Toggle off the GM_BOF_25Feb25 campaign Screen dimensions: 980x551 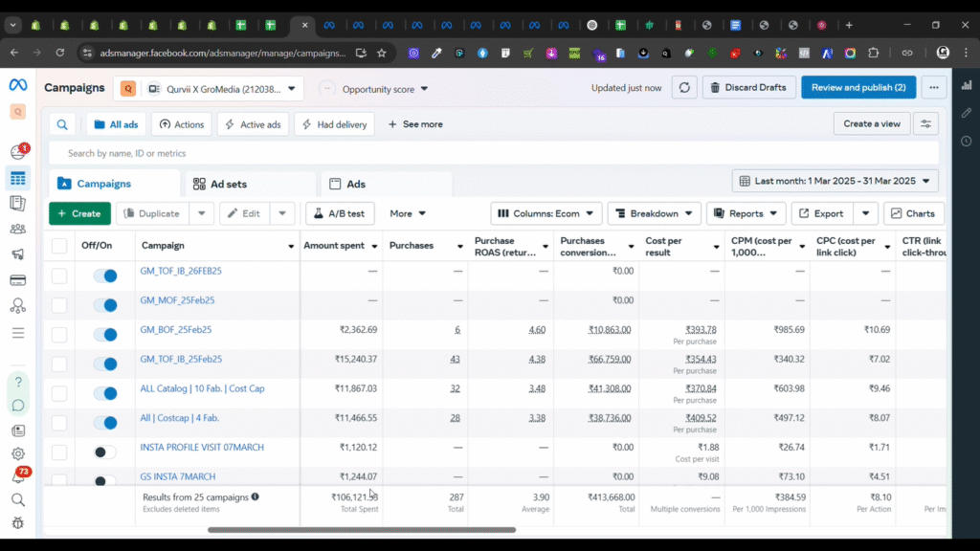[x=104, y=334]
